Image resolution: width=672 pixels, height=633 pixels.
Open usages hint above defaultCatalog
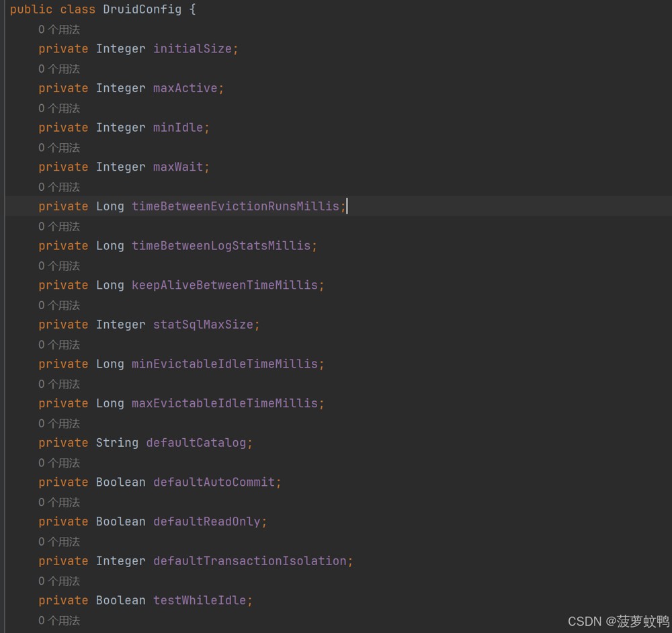[59, 424]
